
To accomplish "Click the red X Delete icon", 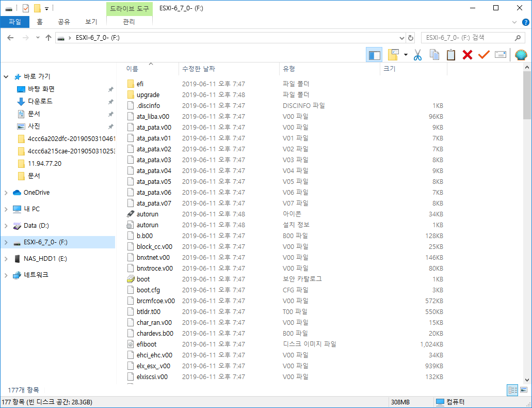I will (x=467, y=55).
